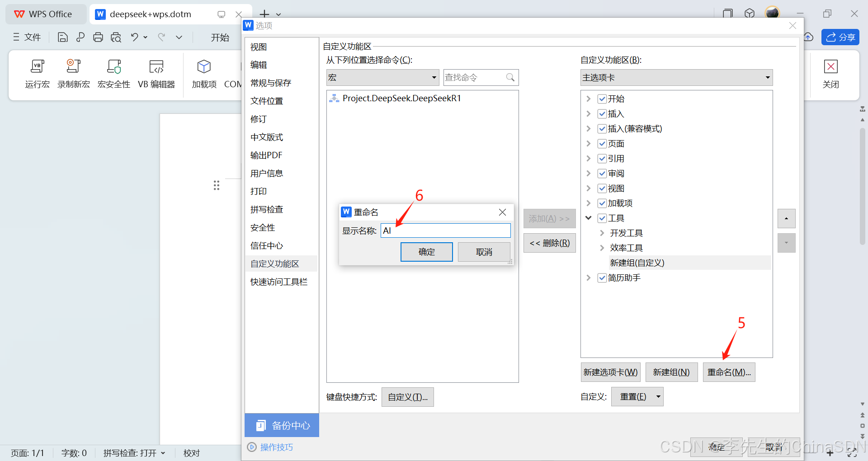Click the Record New Macro (录制新宏) icon
Screen dimensions: 868x461
pos(73,66)
